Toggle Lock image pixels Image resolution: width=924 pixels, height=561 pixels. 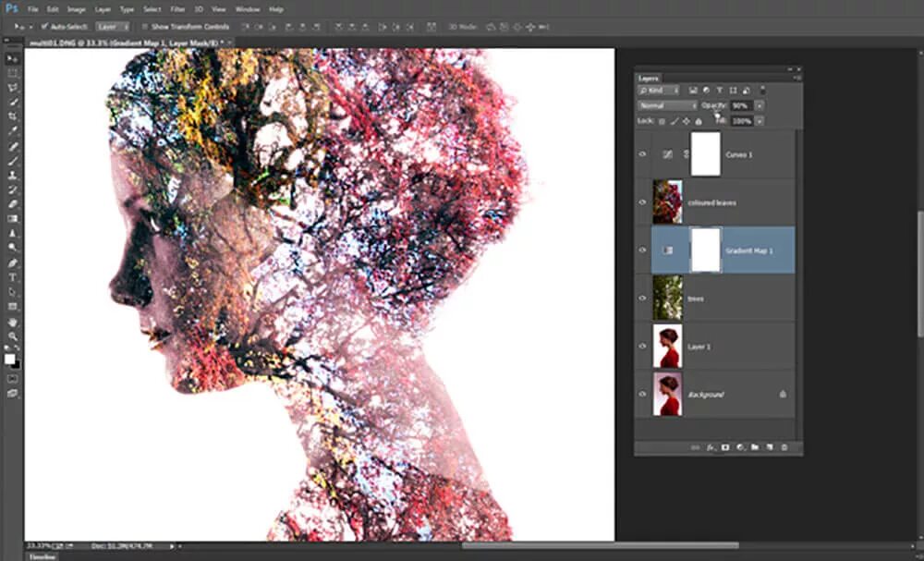675,121
